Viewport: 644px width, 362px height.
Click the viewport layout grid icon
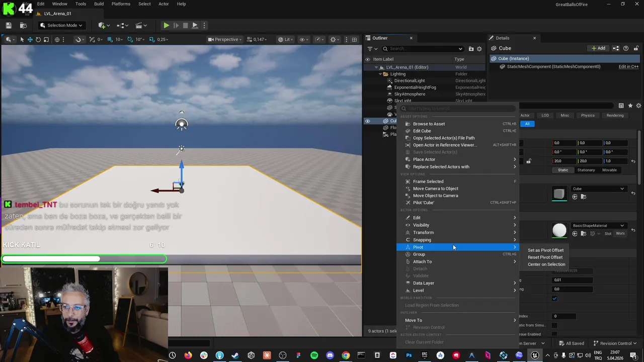(354, 39)
